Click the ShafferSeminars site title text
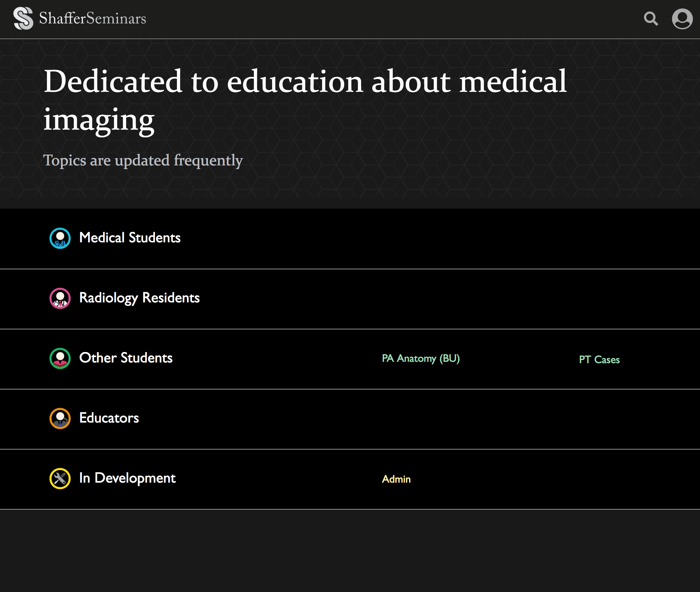Viewport: 700px width, 592px height. click(x=92, y=18)
